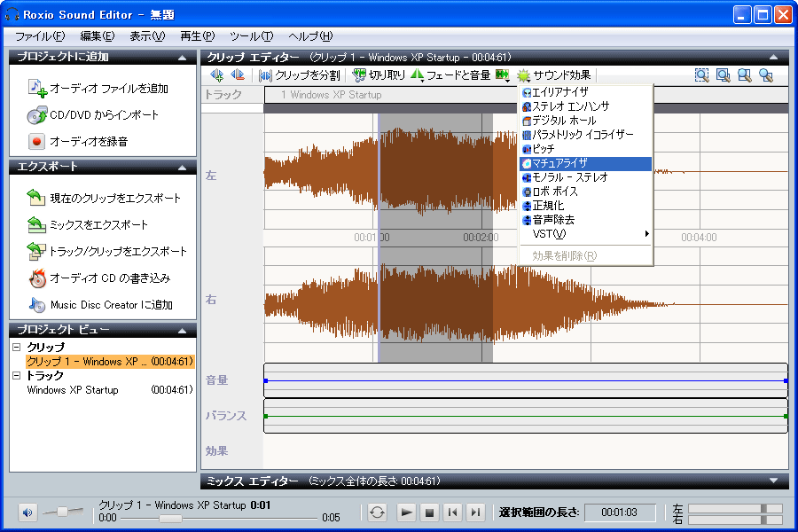Select 音声除去 voice removal effect
Image resolution: width=798 pixels, height=532 pixels.
(585, 220)
